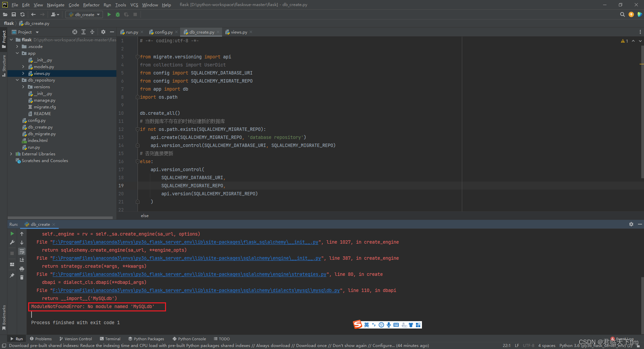Toggle scroll to end in Run console
The height and width of the screenshot is (349, 644).
click(x=22, y=260)
